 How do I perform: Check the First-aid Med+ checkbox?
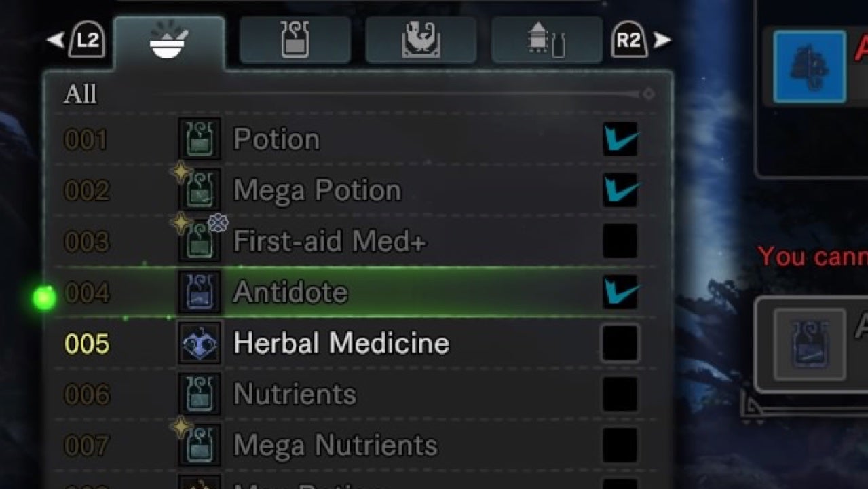point(620,241)
